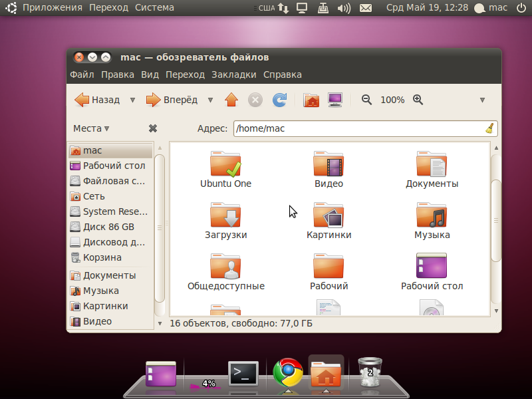Screen dimensions: 532x399
Task: Click the computer icon in the toolbar
Action: pos(334,99)
